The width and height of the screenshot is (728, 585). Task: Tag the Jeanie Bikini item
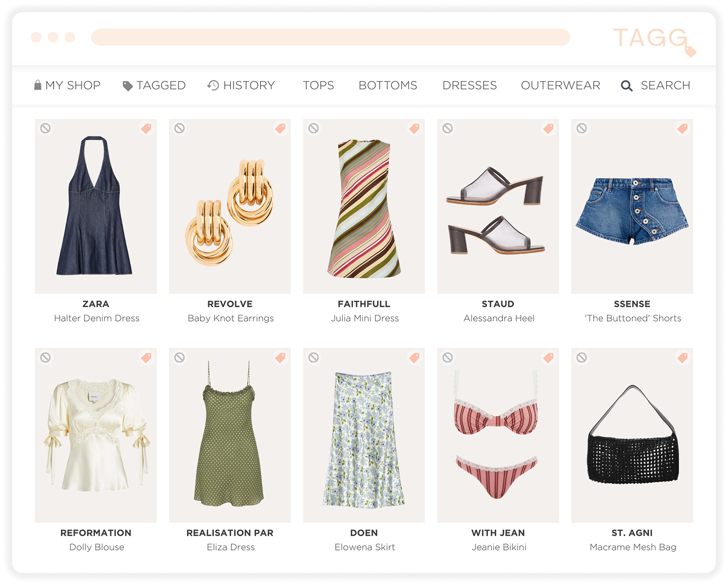tap(548, 357)
